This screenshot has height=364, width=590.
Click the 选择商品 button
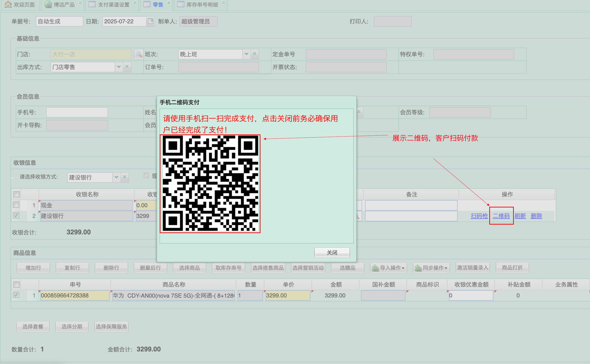point(189,268)
